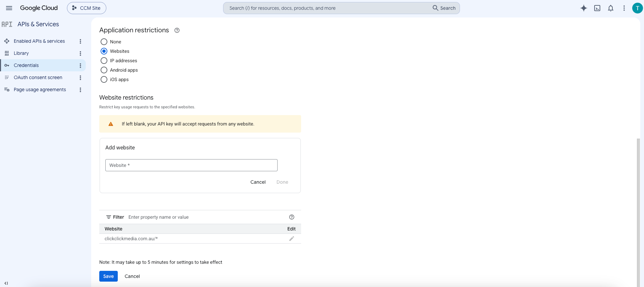Viewport: 644px width, 287px height.
Task: Activate the Cloud Shell terminal icon
Action: pos(597,8)
